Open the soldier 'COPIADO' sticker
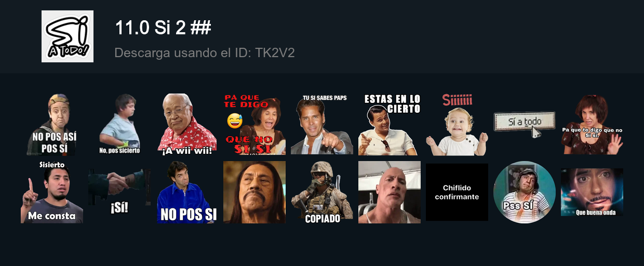The height and width of the screenshot is (266, 644). (x=322, y=192)
